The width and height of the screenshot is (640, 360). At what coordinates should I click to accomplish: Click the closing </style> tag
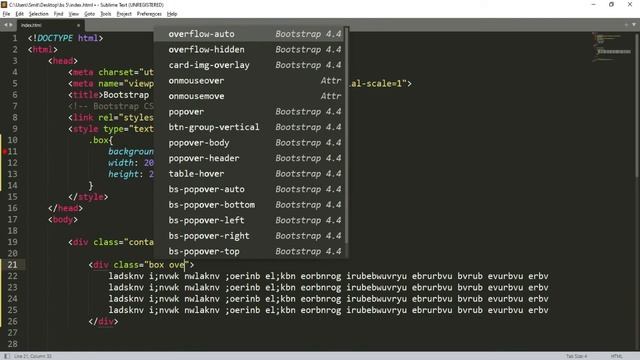pos(88,197)
